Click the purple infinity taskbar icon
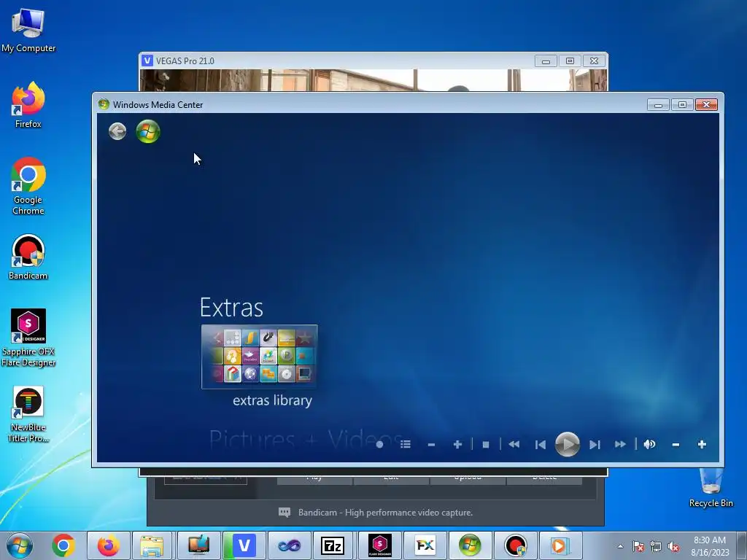Screen dimensions: 747x560 pos(289,545)
